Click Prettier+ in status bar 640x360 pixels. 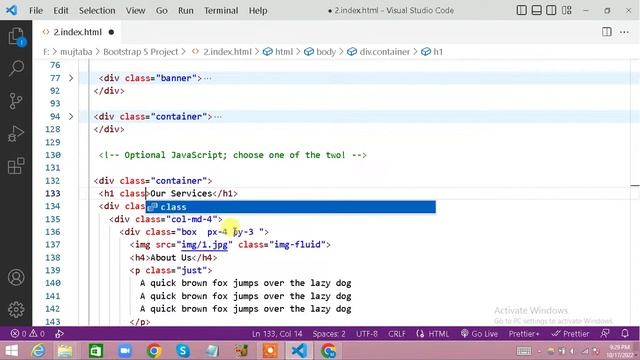tap(524, 333)
